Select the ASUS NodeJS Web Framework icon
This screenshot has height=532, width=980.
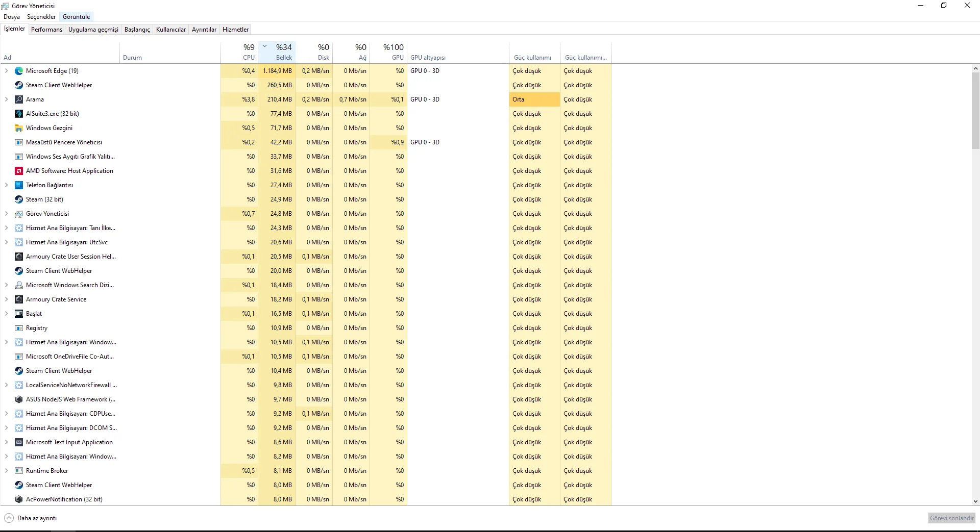(x=19, y=399)
